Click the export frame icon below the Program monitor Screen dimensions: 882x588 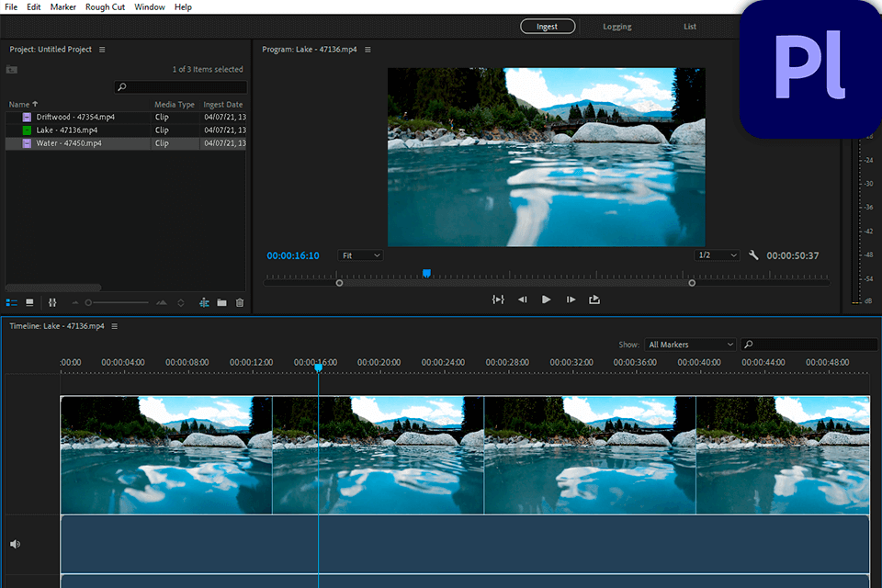(594, 300)
